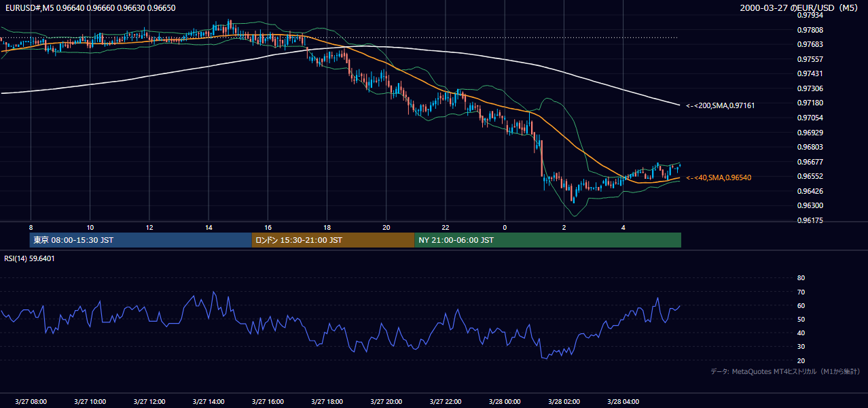Click price axis value 0.96175
The height and width of the screenshot is (408, 868).
click(810, 220)
